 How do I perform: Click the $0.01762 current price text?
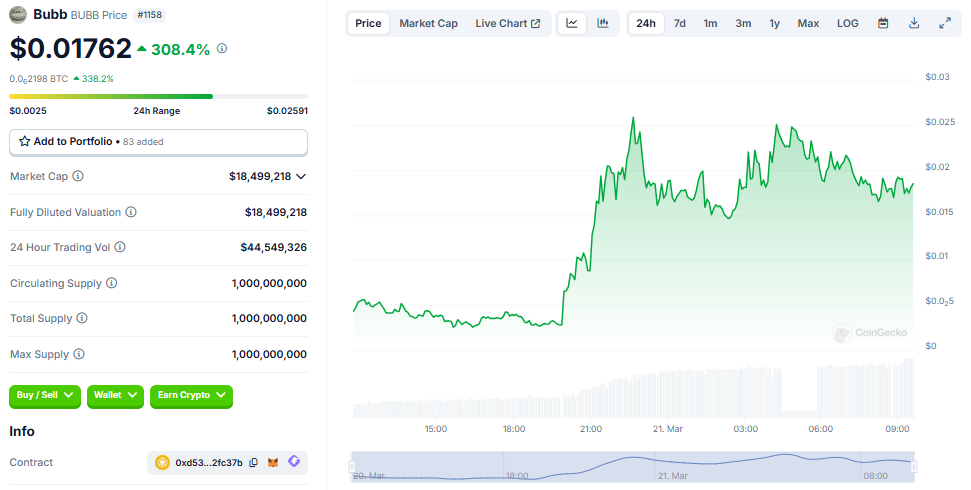(x=71, y=48)
